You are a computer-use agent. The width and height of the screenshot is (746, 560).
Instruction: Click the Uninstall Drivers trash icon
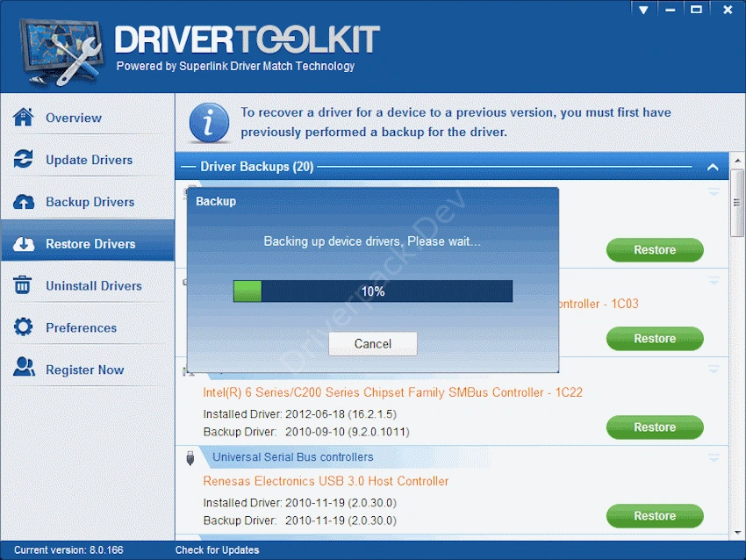(22, 285)
